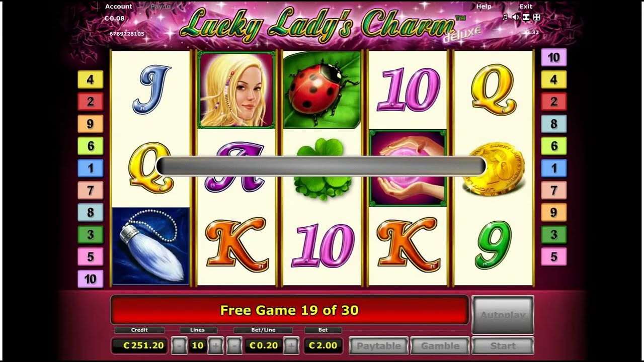Click the red ladybug symbol

click(322, 90)
